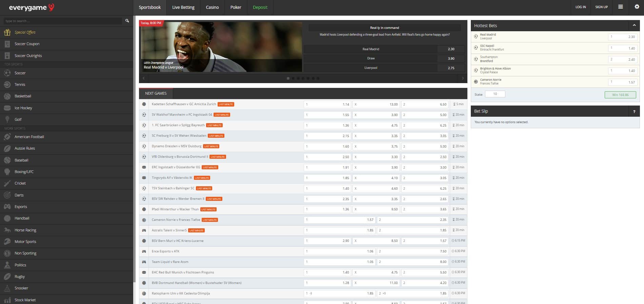Select the Tennis sport icon
644x304 pixels.
7,84
